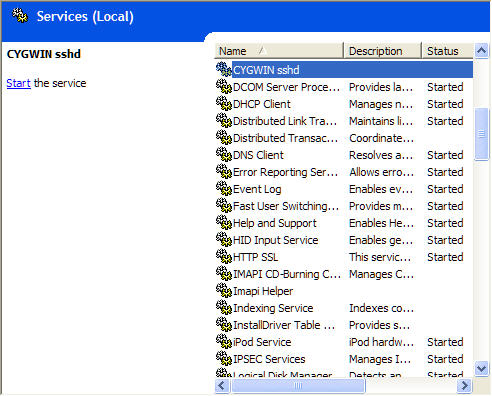The image size is (492, 396).
Task: Click the Fast User Switching service icon
Action: (224, 205)
